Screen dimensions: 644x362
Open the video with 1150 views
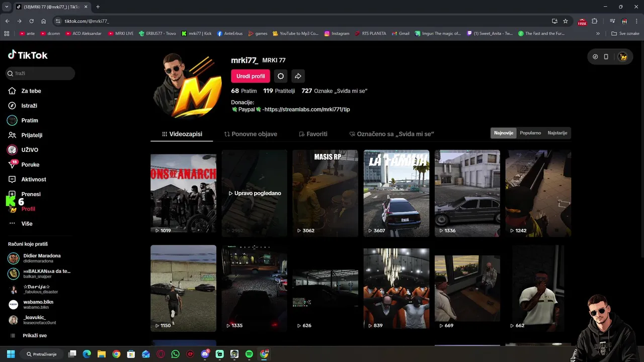coord(183,288)
